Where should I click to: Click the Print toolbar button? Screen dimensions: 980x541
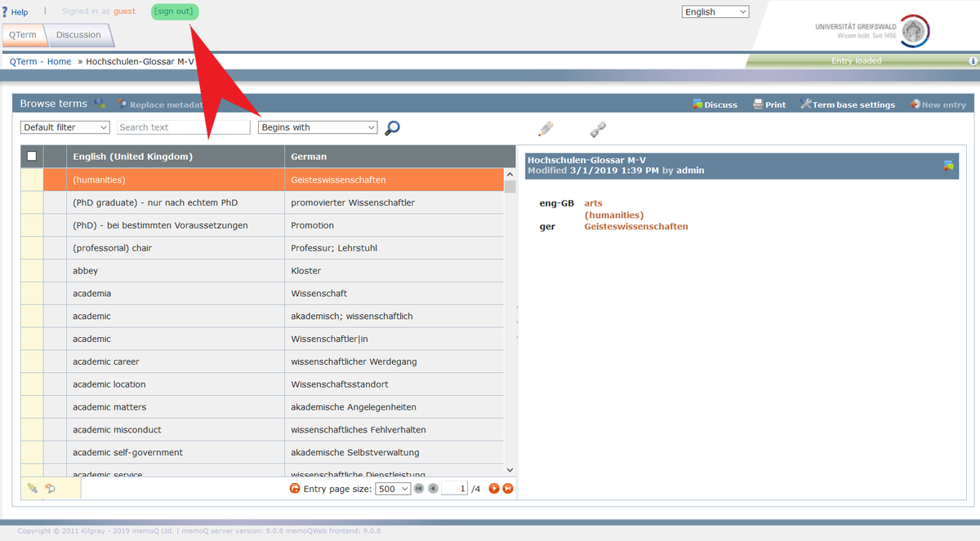pyautogui.click(x=768, y=104)
